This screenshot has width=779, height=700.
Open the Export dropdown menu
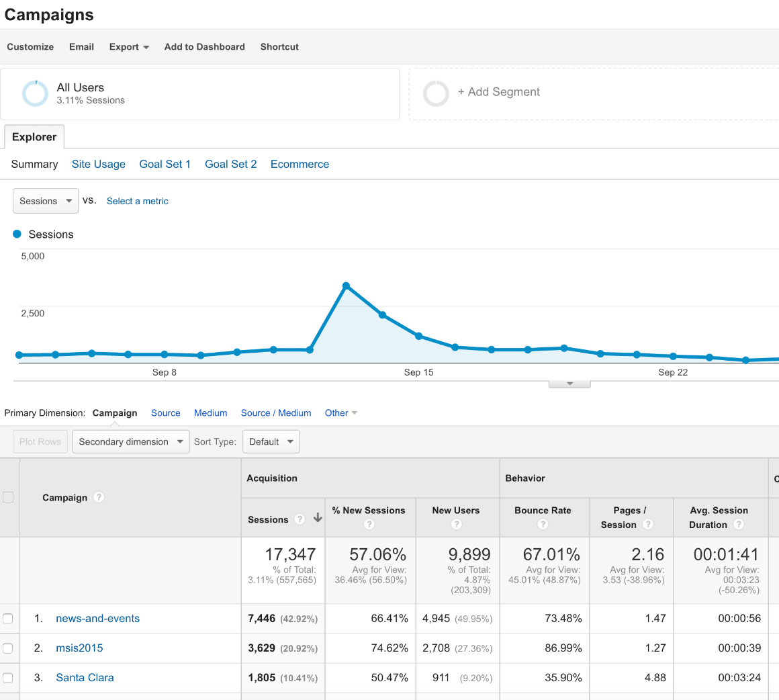(x=129, y=47)
